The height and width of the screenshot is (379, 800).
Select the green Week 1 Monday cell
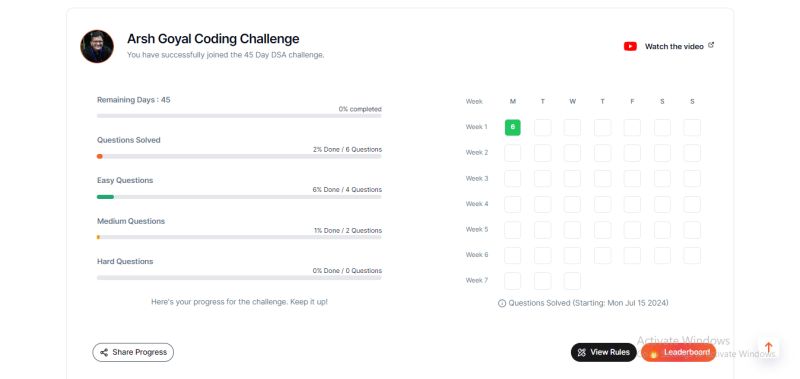513,127
